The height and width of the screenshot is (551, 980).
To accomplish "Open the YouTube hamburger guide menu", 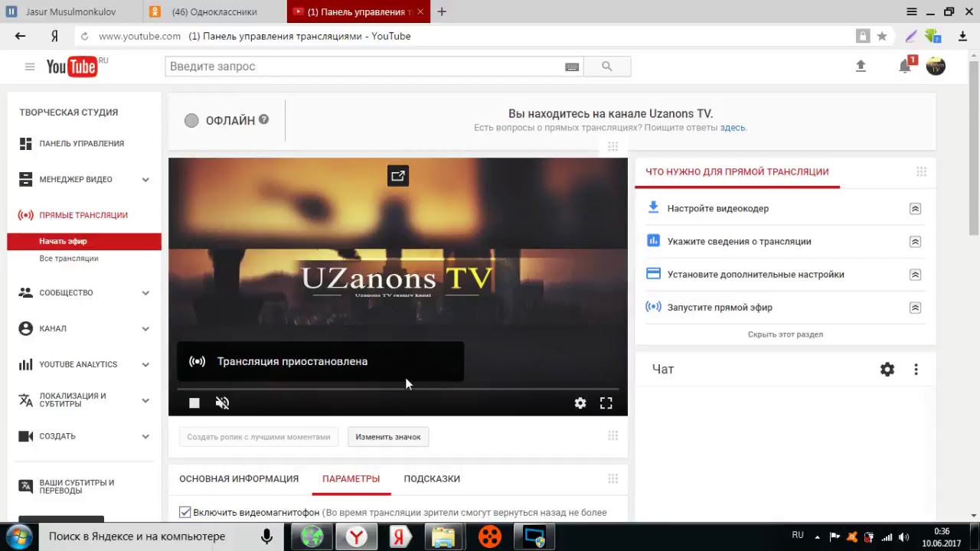I will click(x=30, y=67).
